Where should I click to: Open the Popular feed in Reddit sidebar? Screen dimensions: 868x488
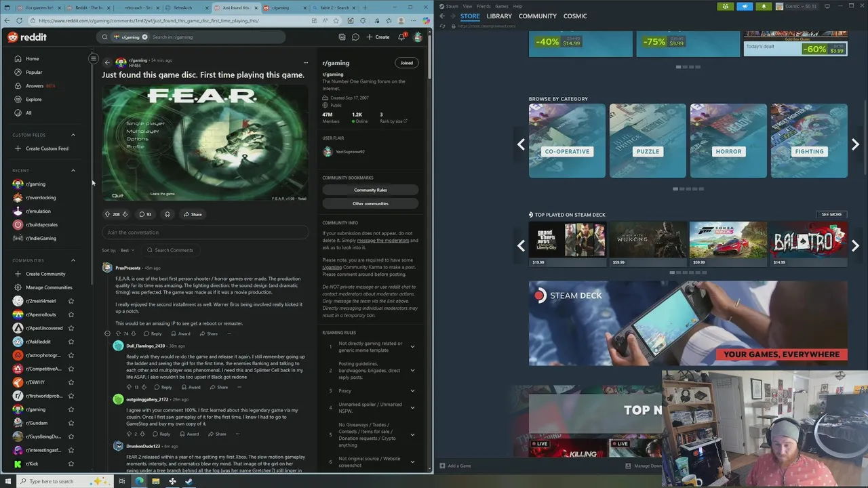[x=33, y=73]
